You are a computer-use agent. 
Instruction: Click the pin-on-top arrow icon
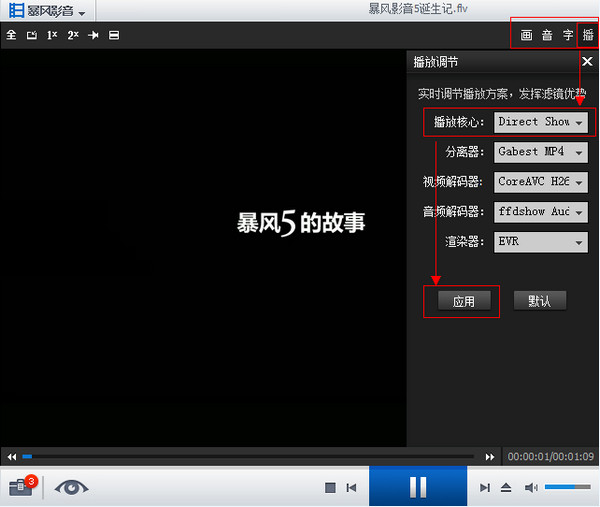coord(93,35)
